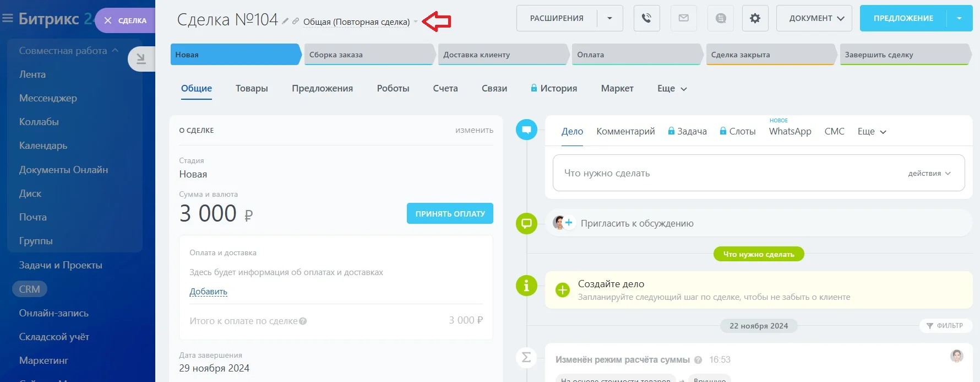This screenshot has width=980, height=382.
Task: Open the locked История tab
Action: pyautogui.click(x=554, y=88)
